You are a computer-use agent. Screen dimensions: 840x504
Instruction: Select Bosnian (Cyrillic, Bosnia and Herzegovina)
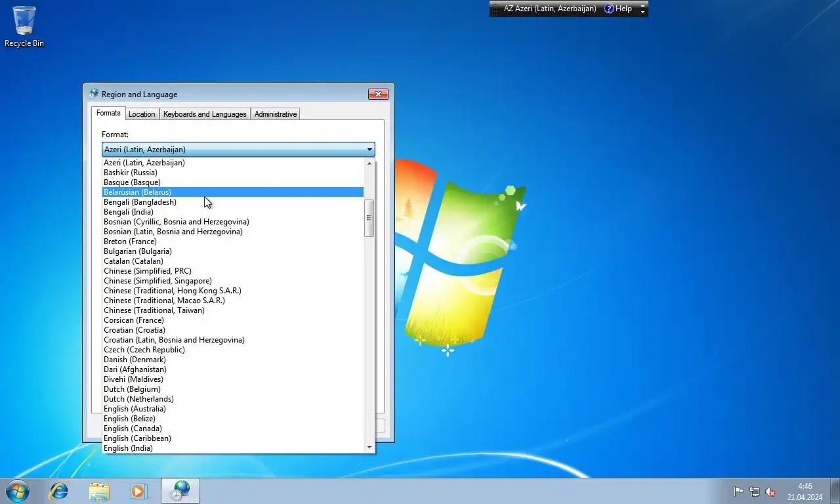233,222
